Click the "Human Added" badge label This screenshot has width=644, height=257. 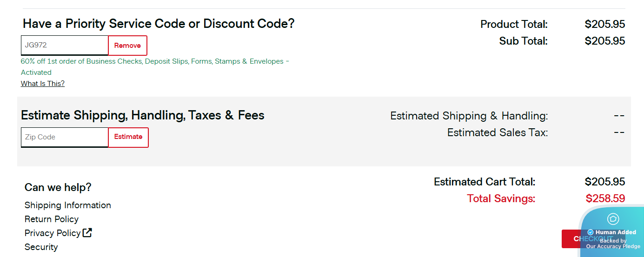click(x=616, y=232)
